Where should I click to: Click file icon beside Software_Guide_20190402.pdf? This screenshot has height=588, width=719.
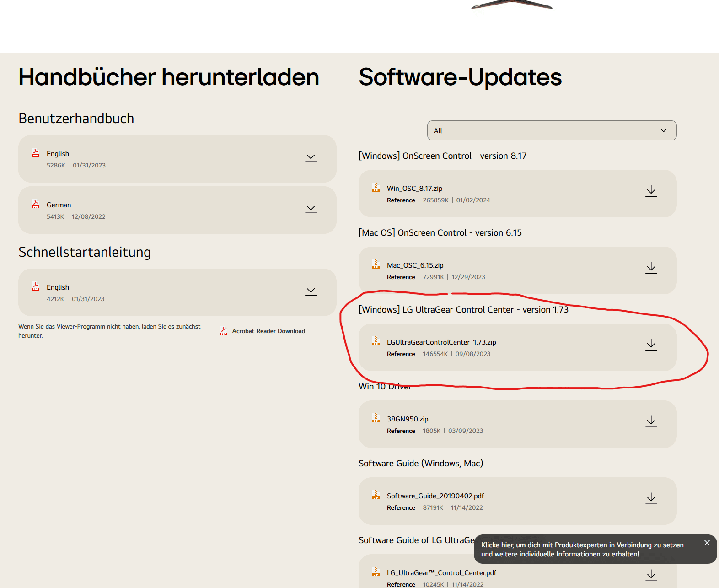pyautogui.click(x=376, y=495)
